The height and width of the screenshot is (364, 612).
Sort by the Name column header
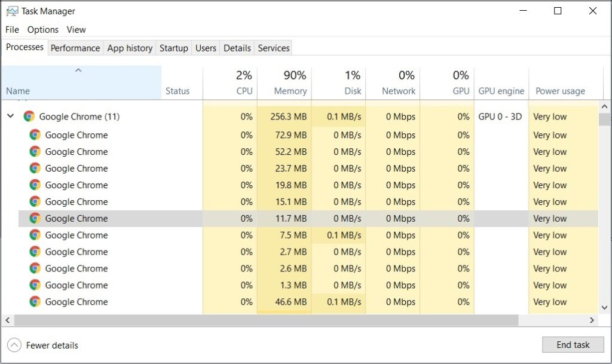tap(81, 82)
